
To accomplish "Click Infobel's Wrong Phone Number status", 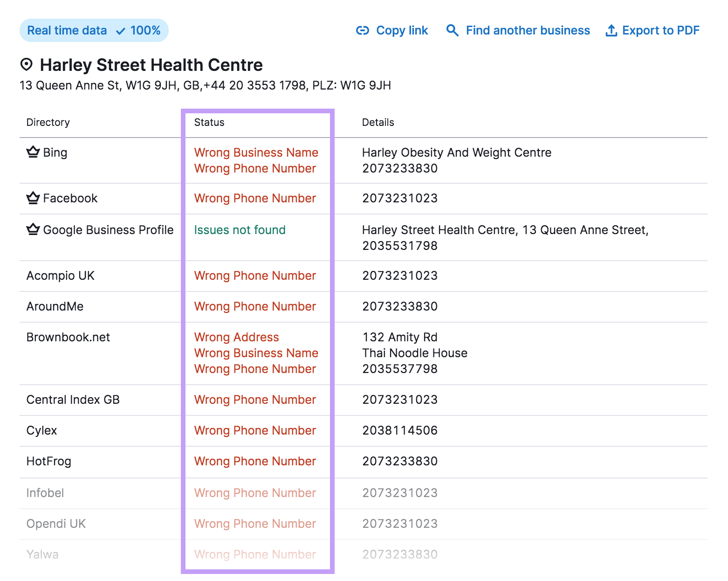I will (x=255, y=493).
